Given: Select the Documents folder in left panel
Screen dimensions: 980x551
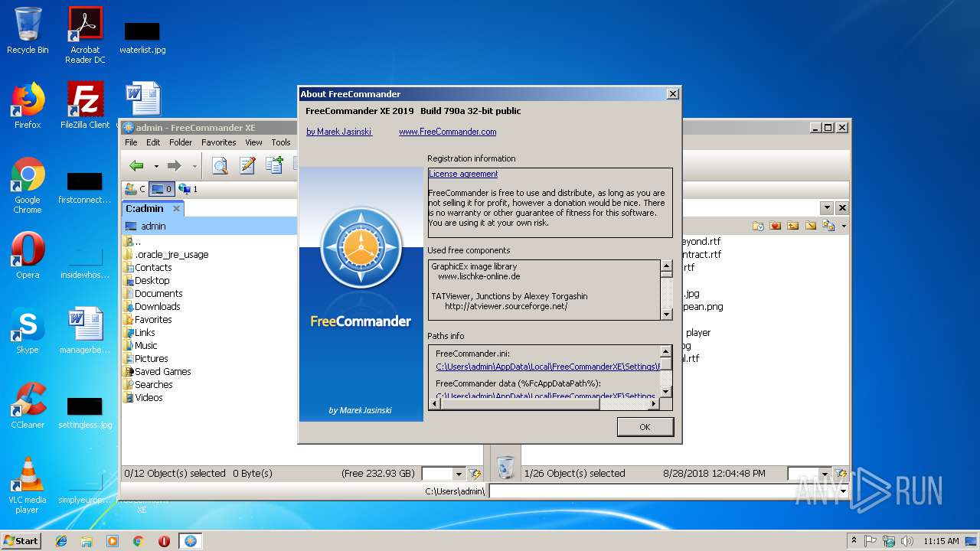Looking at the screenshot, I should coord(158,293).
